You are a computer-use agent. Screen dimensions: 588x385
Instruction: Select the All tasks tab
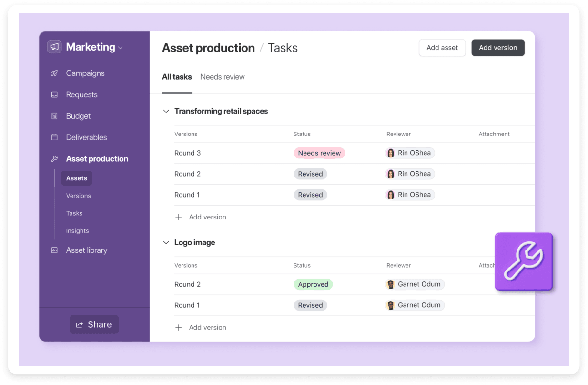177,76
